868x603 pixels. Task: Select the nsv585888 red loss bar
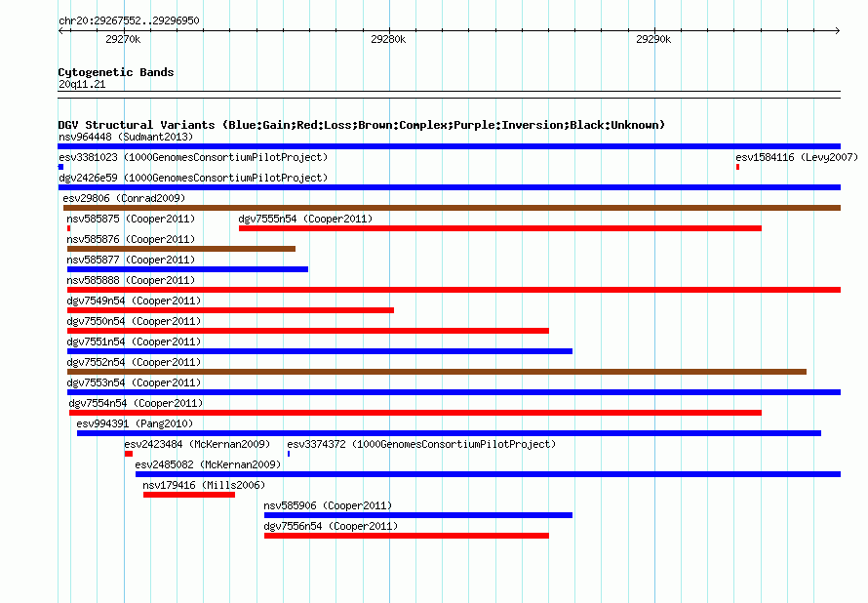click(x=454, y=290)
